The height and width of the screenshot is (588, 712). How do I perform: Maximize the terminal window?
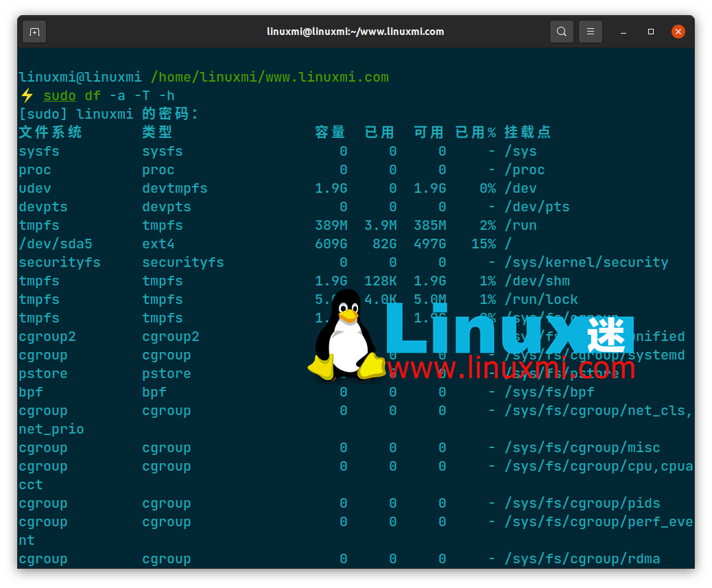pyautogui.click(x=650, y=32)
